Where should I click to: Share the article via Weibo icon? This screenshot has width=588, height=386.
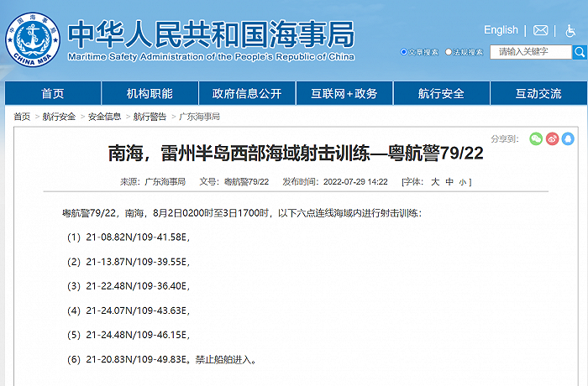coord(552,138)
